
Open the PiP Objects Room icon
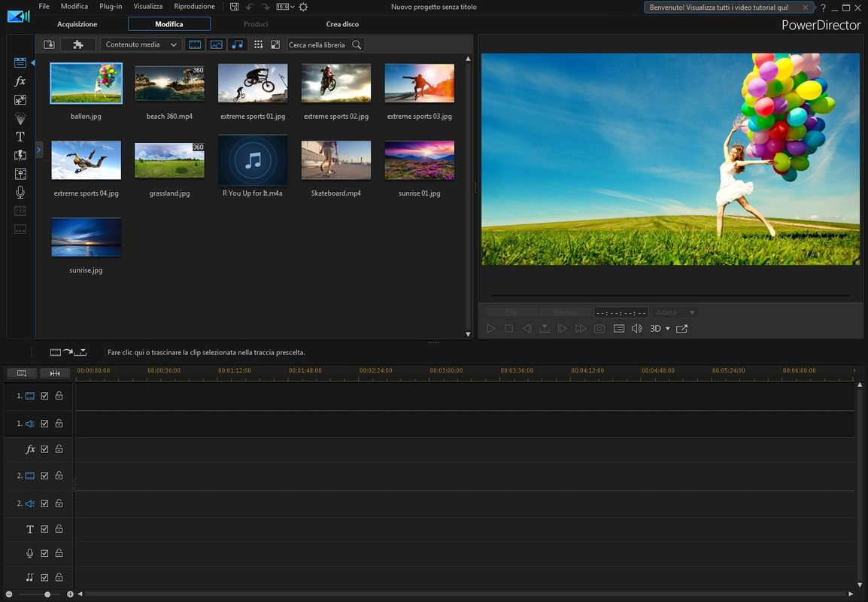[20, 100]
